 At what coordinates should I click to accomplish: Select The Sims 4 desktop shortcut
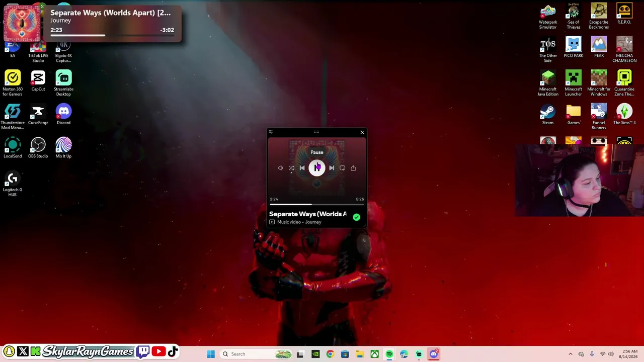pyautogui.click(x=624, y=114)
